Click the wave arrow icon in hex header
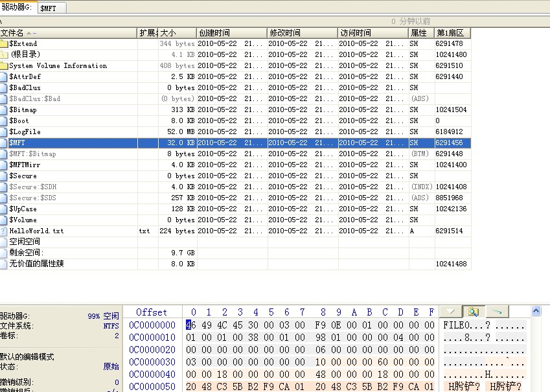This screenshot has width=550, height=392. coord(496,312)
